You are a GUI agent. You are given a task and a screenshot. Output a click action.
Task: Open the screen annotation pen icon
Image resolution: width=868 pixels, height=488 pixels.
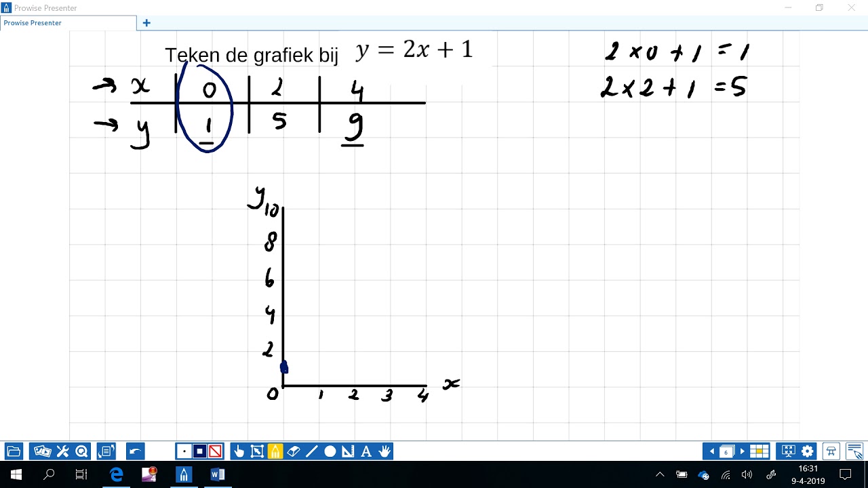point(854,451)
